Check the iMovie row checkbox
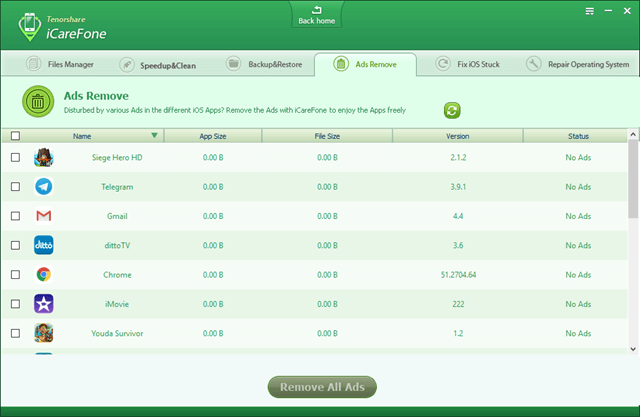The image size is (640, 417). point(16,304)
